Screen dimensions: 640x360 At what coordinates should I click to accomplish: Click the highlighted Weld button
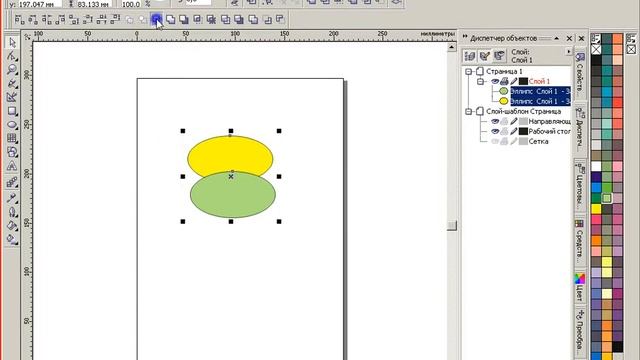click(x=156, y=19)
